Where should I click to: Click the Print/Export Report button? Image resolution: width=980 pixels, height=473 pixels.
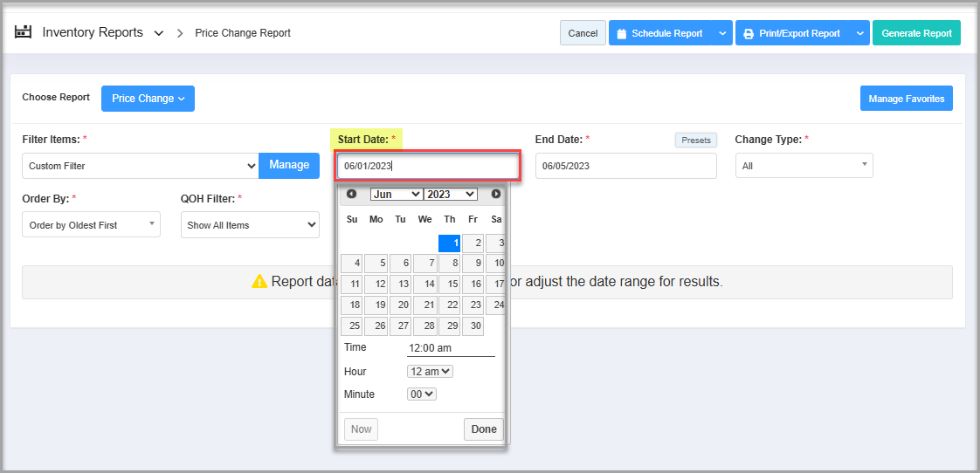tap(791, 33)
